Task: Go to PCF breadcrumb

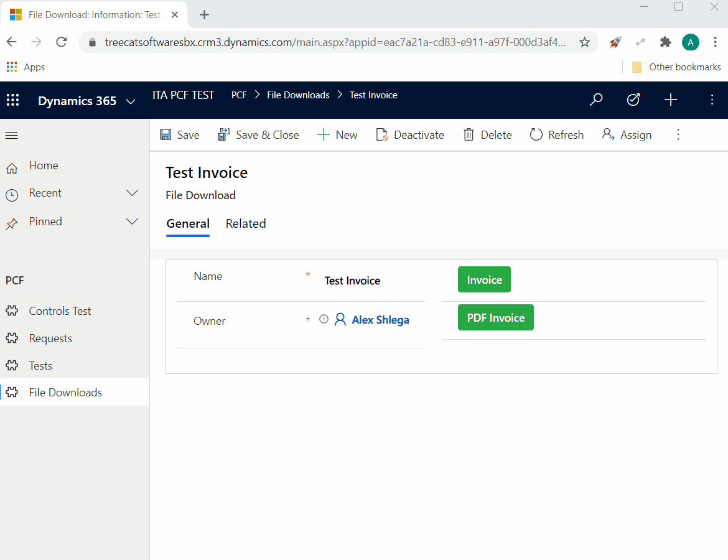Action: (x=239, y=95)
